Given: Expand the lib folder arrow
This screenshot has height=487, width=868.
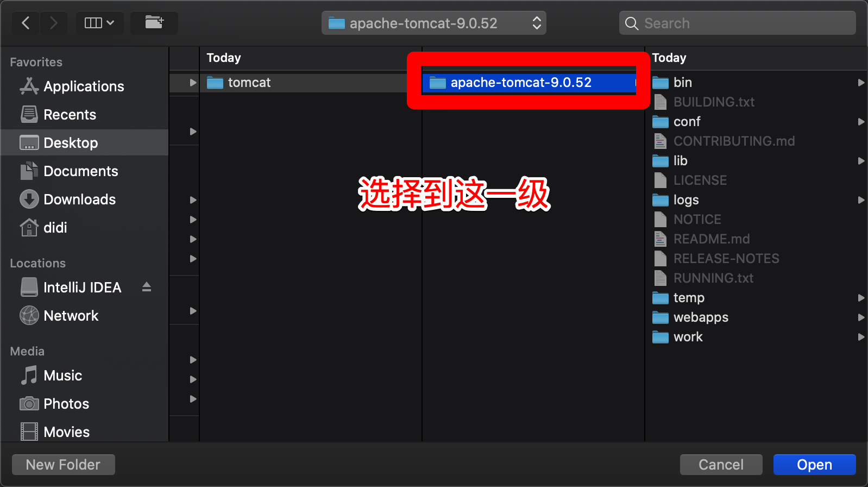Looking at the screenshot, I should tap(861, 161).
